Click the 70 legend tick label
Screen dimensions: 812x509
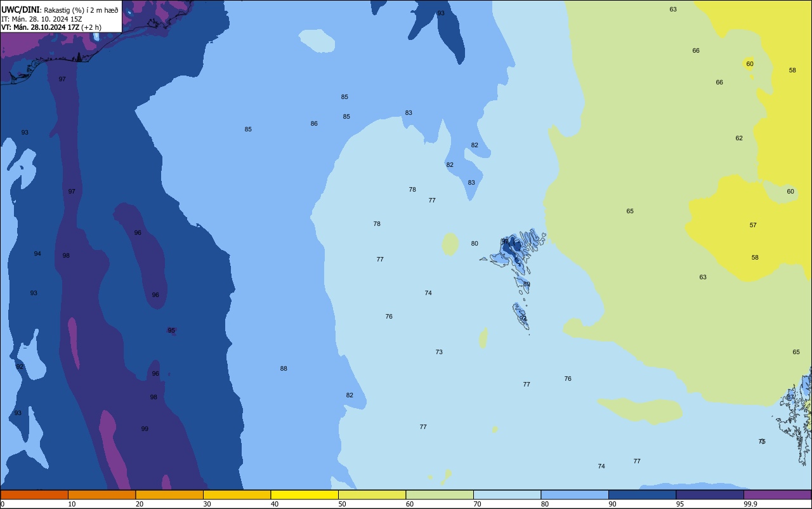point(477,504)
